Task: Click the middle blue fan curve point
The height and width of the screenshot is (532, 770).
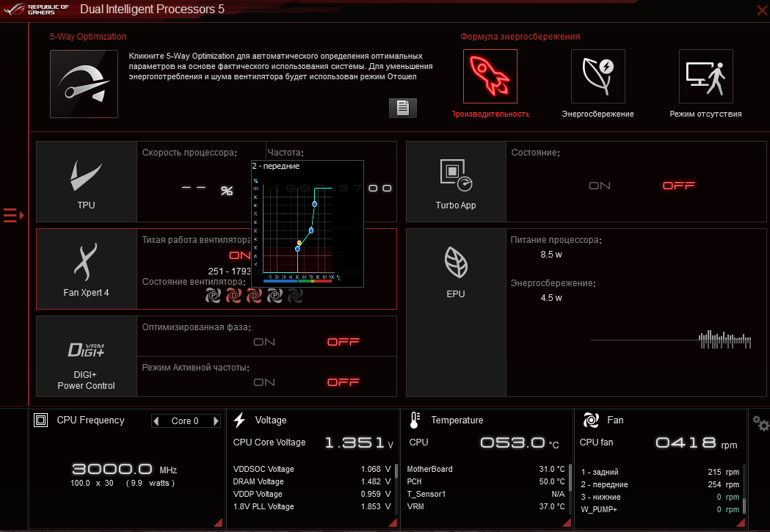Action: coord(310,230)
